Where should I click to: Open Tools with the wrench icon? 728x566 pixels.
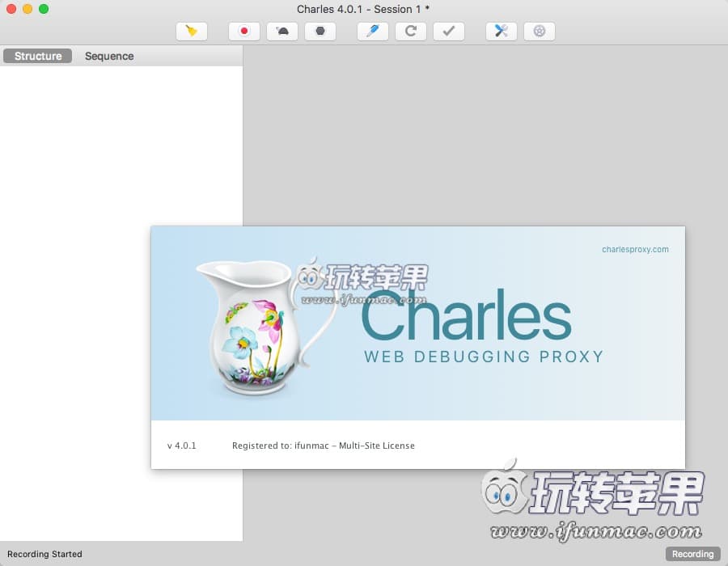click(x=501, y=31)
